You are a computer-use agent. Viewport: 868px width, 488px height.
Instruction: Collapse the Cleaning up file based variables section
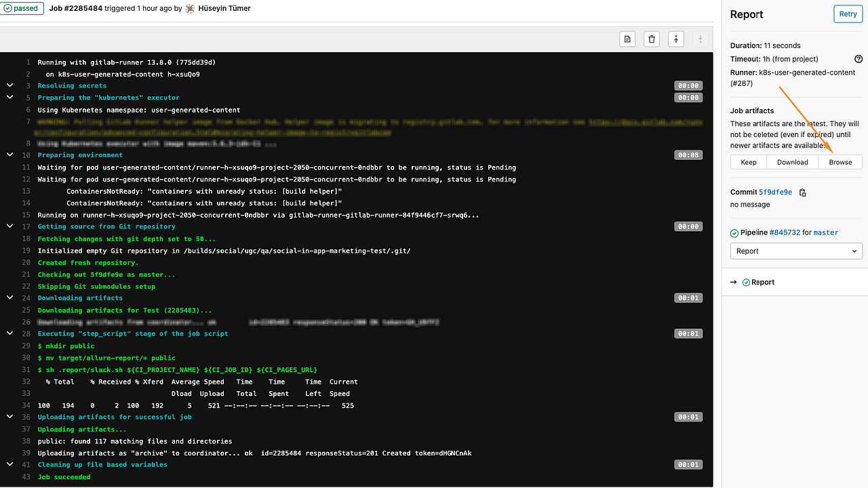coord(9,464)
